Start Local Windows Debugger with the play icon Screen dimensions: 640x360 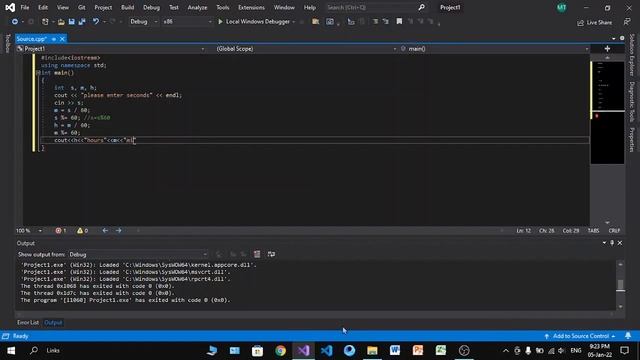[220, 22]
